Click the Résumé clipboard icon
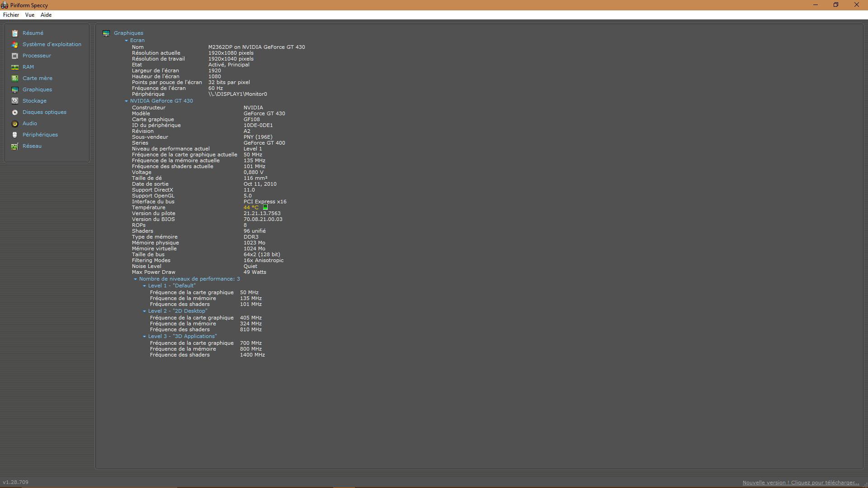The width and height of the screenshot is (868, 488). point(15,33)
